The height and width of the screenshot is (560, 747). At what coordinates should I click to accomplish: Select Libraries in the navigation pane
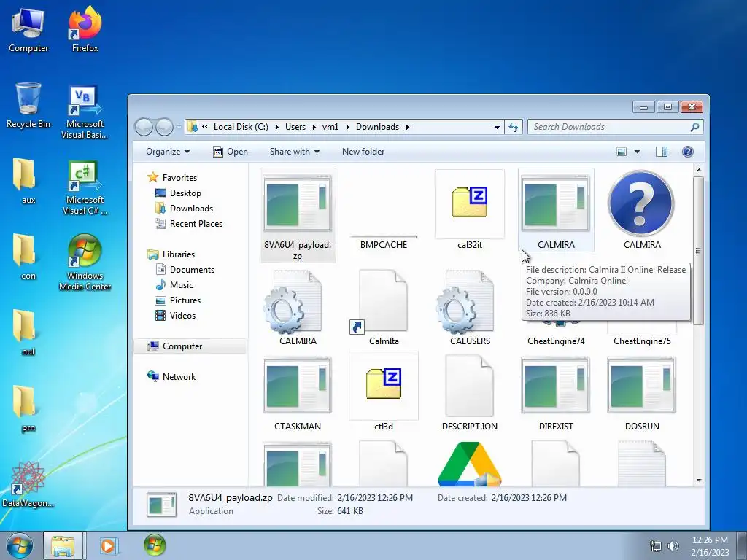pos(178,254)
